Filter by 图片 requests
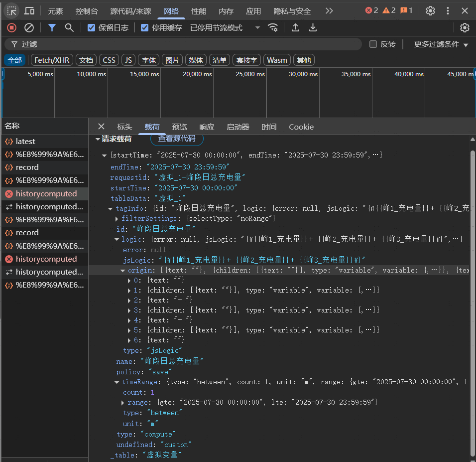 (x=172, y=60)
